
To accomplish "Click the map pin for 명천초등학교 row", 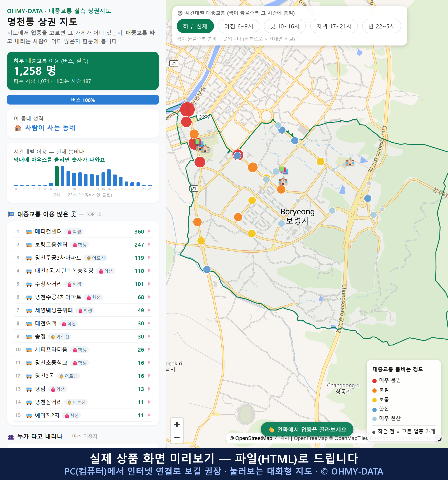I will tap(149, 363).
